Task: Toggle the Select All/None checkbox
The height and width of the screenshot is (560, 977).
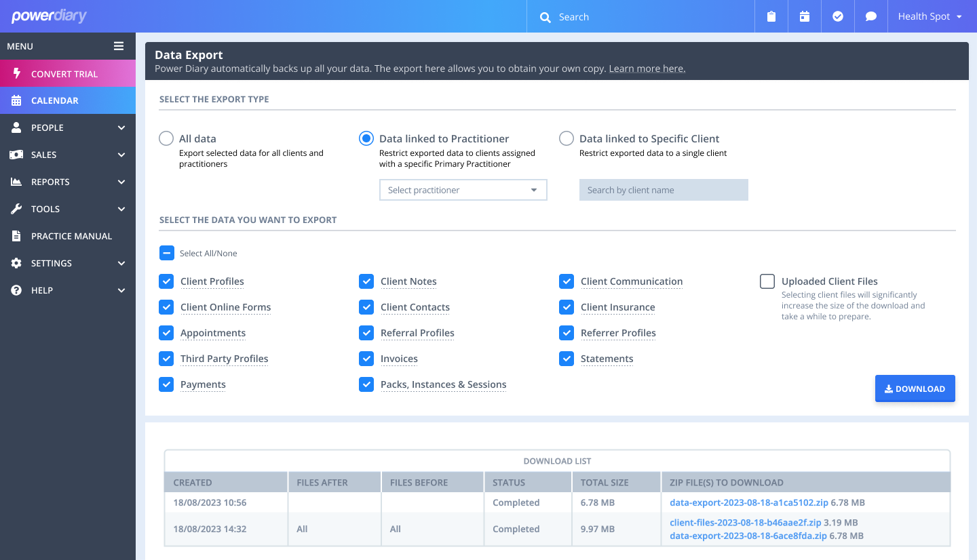Action: click(x=167, y=253)
